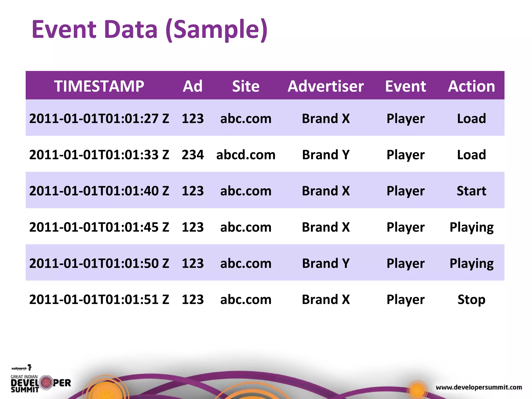Viewport: 532px width, 399px height.
Task: Click timestamp 2011-01-01T01:01:40 Z
Action: tap(99, 191)
